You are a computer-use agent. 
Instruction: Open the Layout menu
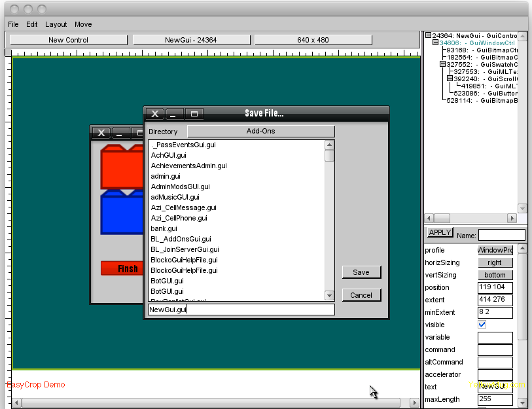(56, 24)
